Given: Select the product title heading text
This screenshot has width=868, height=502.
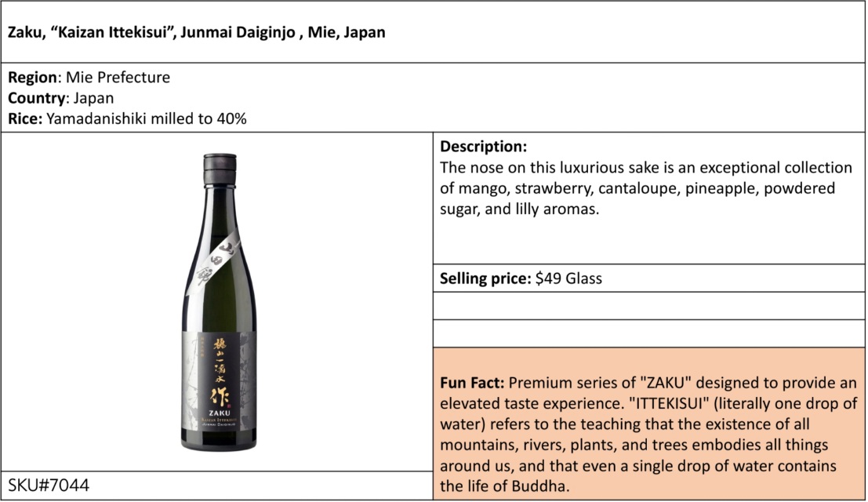Looking at the screenshot, I should click(x=197, y=32).
